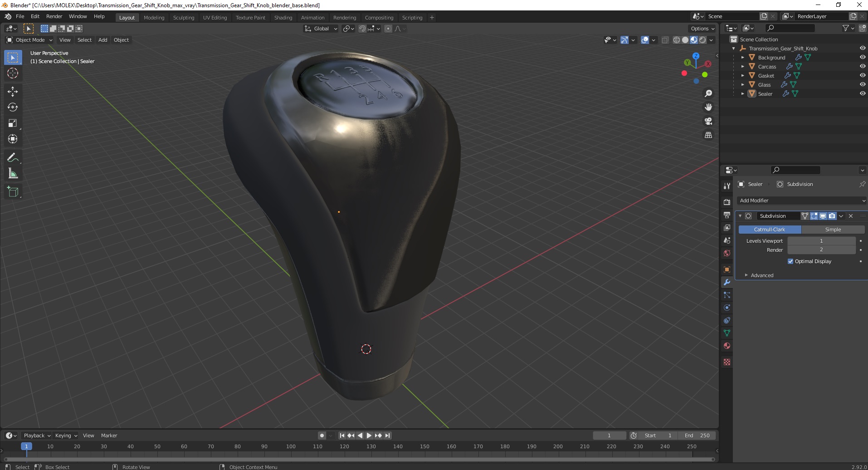This screenshot has height=470, width=868.
Task: Select the Transform tool
Action: point(13,139)
